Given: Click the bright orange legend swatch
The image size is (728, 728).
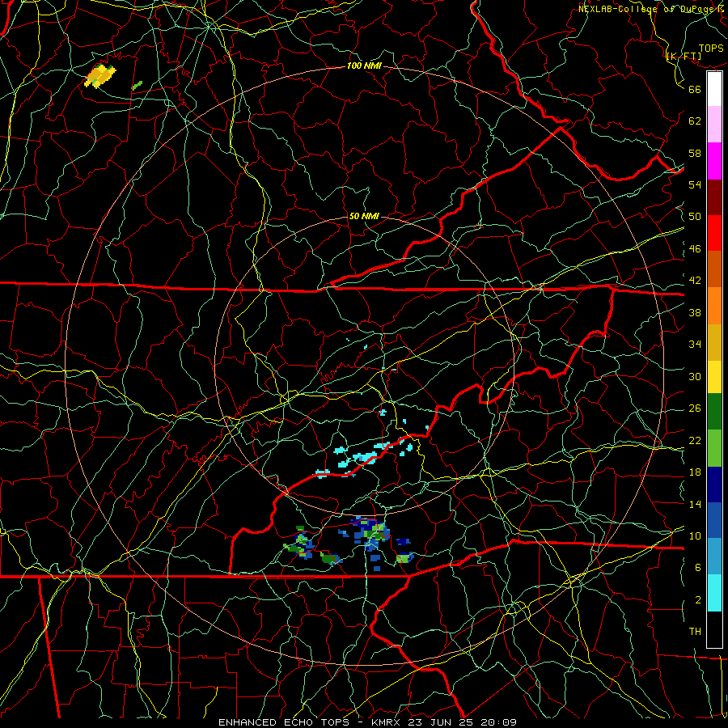Looking at the screenshot, I should click(x=714, y=306).
